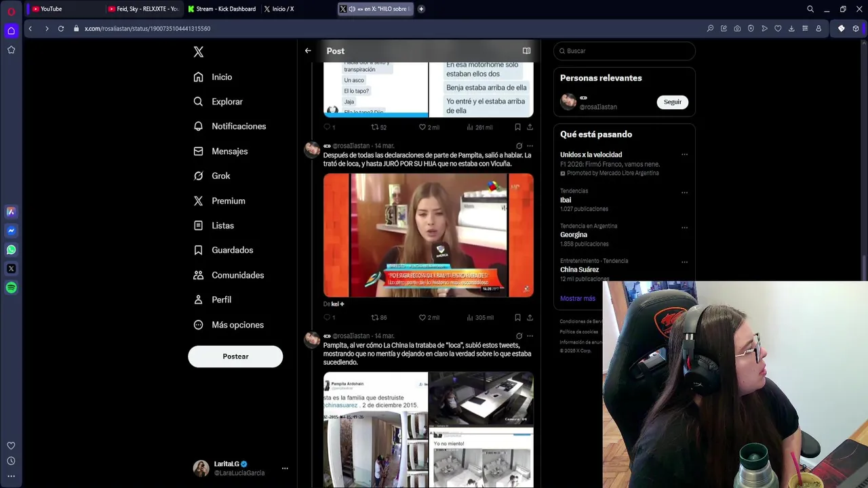Open the Ibai trend
Screen dimensions: 868x488
point(566,200)
